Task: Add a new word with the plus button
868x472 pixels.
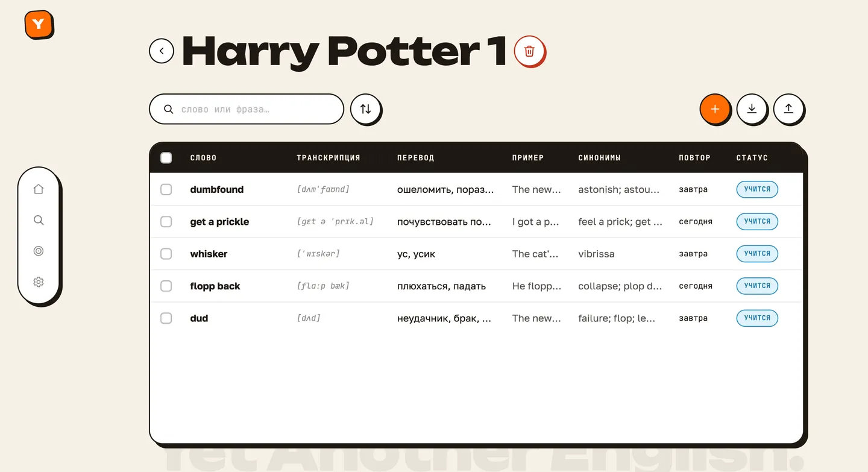Action: [x=715, y=109]
